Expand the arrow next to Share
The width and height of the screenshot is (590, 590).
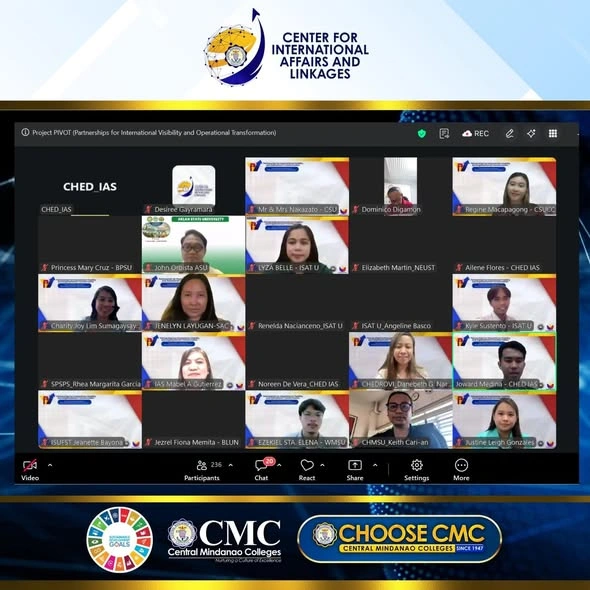tap(375, 465)
